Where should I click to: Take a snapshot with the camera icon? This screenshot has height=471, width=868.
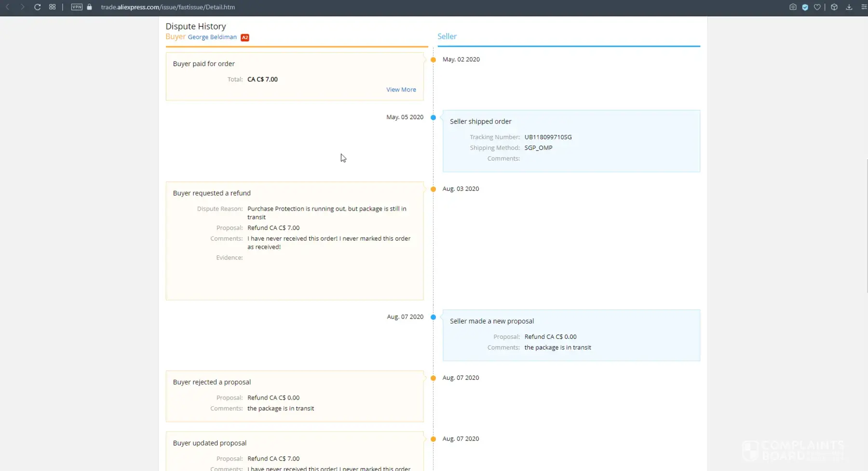point(793,7)
